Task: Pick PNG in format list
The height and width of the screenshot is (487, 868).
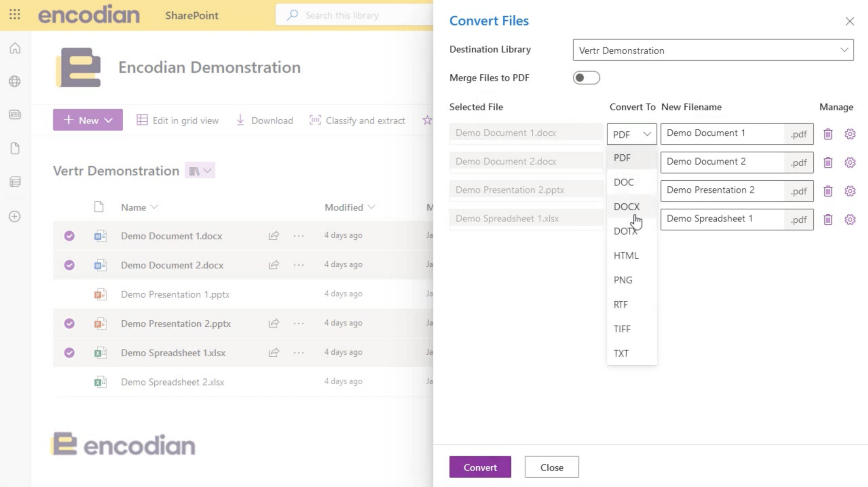Action: [x=632, y=280]
